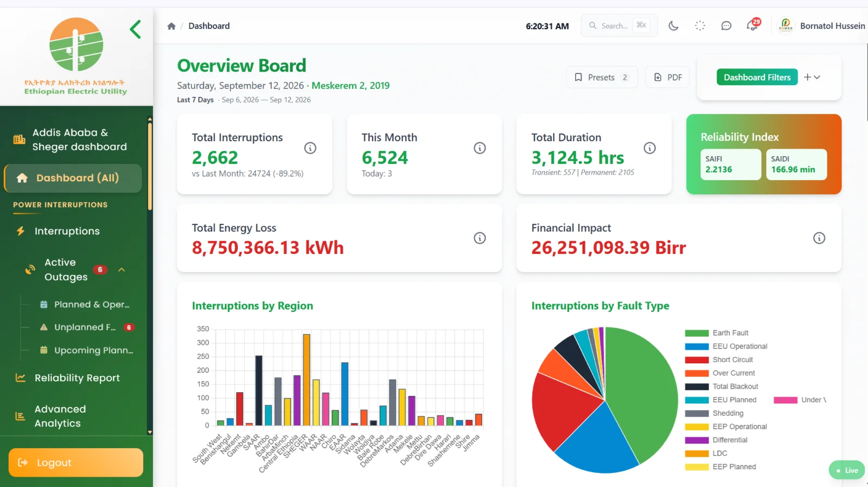868x487 pixels.
Task: Toggle dark mode moon icon
Action: click(x=673, y=25)
